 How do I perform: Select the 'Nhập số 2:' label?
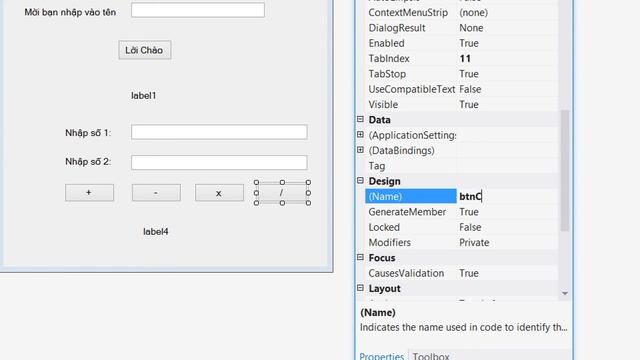coord(88,162)
